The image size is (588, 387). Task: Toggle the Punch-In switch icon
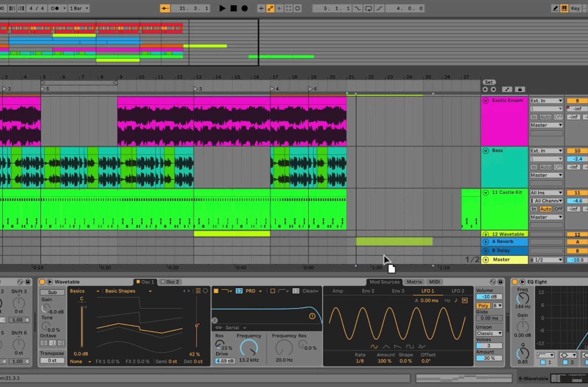point(358,8)
